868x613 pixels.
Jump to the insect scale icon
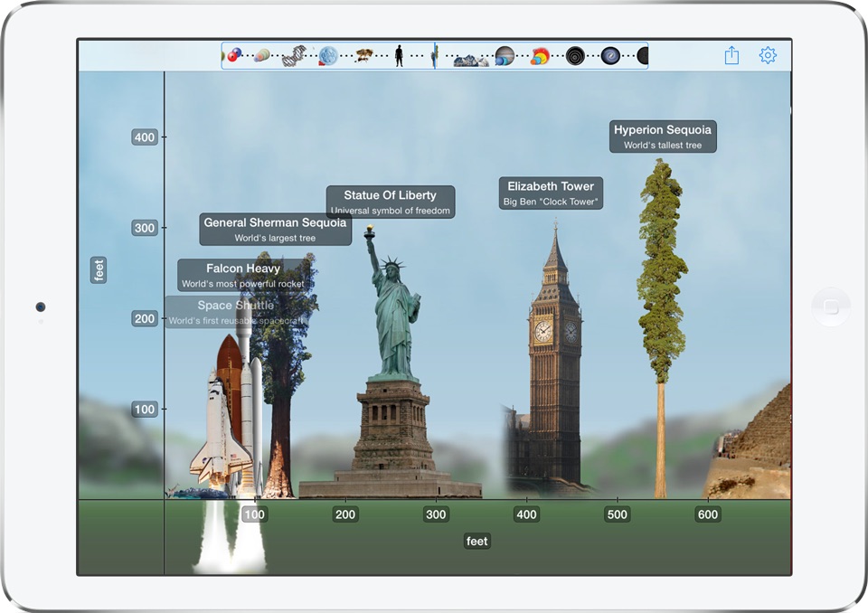click(x=364, y=56)
